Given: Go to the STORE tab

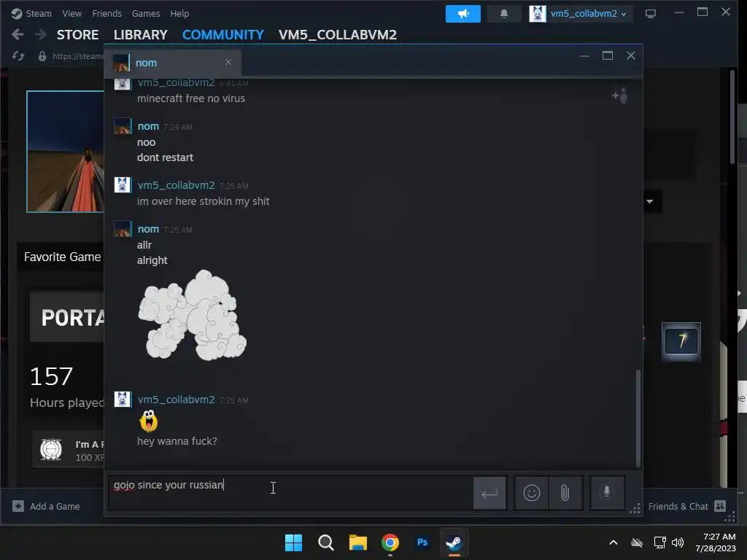Looking at the screenshot, I should [77, 35].
